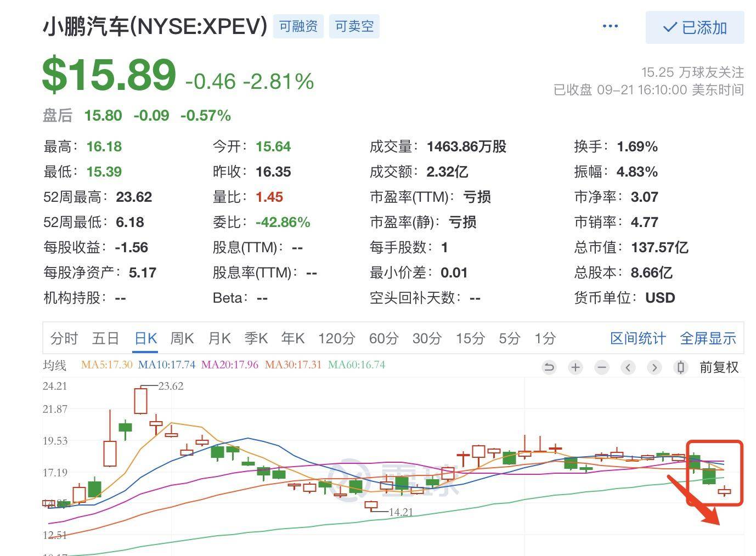
Task: Click the MA20:17.96 legend entry
Action: click(230, 365)
